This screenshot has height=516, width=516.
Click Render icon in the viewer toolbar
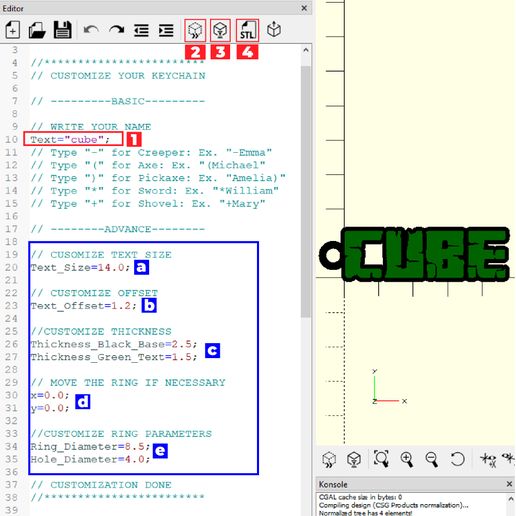click(354, 460)
